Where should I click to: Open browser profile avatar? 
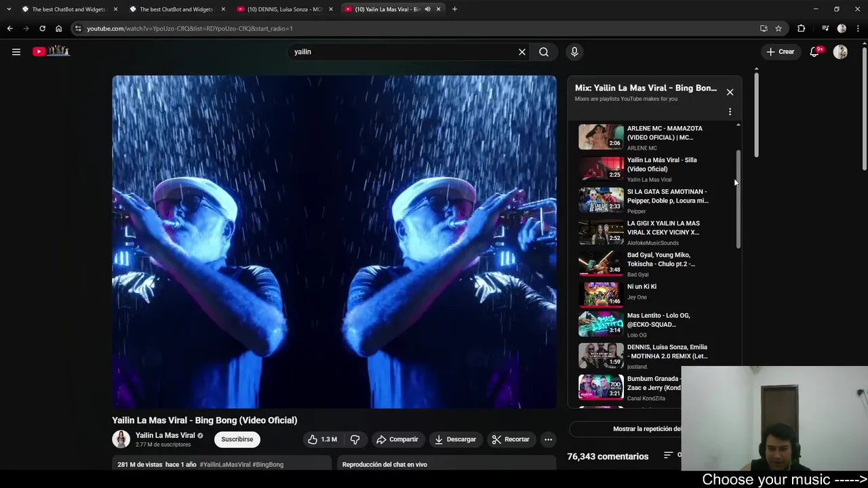pyautogui.click(x=842, y=28)
